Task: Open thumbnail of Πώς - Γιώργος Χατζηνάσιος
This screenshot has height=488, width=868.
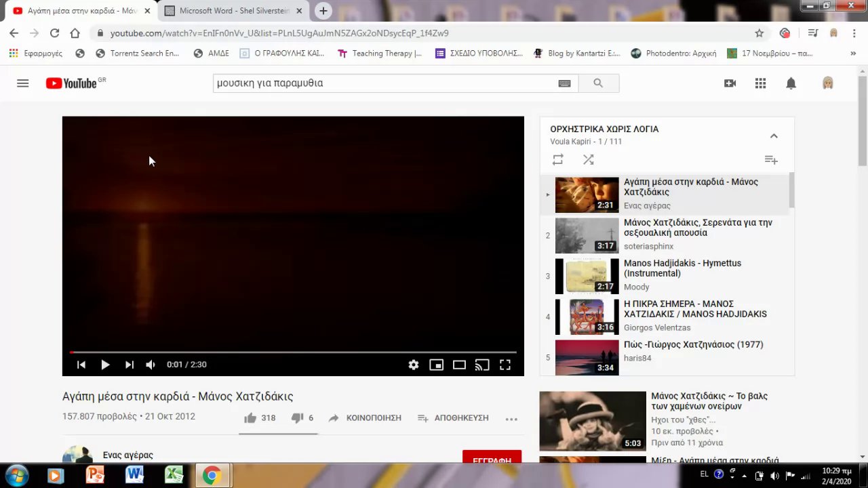Action: point(587,357)
